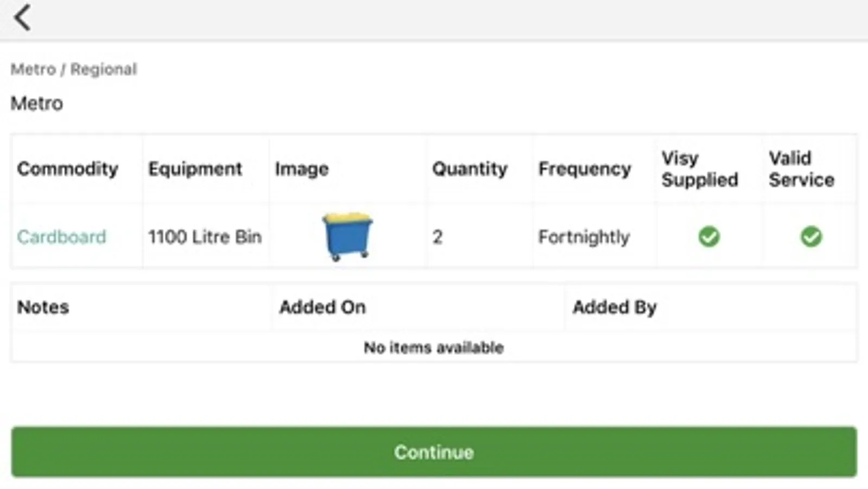Viewport: 868px width, 489px height.
Task: Click the Visy Supplied column header
Action: click(x=700, y=169)
